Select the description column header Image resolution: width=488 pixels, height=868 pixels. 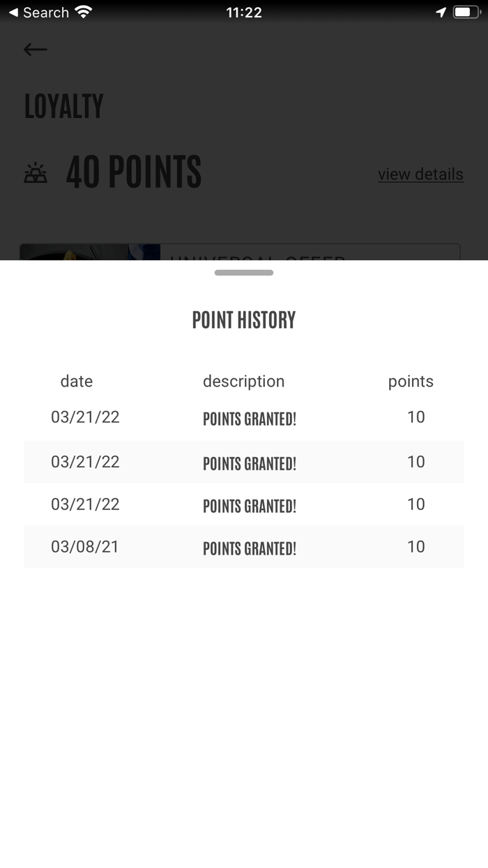243,382
